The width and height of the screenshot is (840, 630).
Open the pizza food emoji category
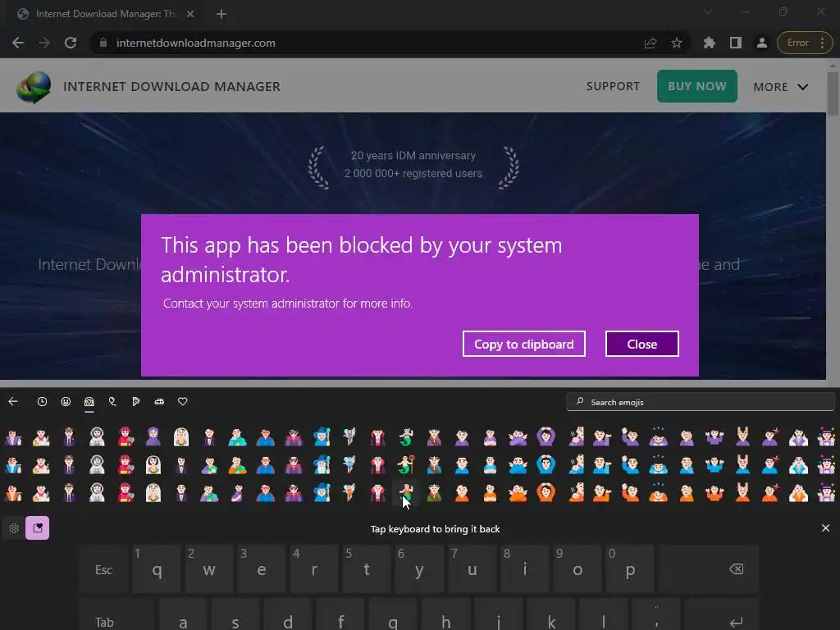[136, 402]
